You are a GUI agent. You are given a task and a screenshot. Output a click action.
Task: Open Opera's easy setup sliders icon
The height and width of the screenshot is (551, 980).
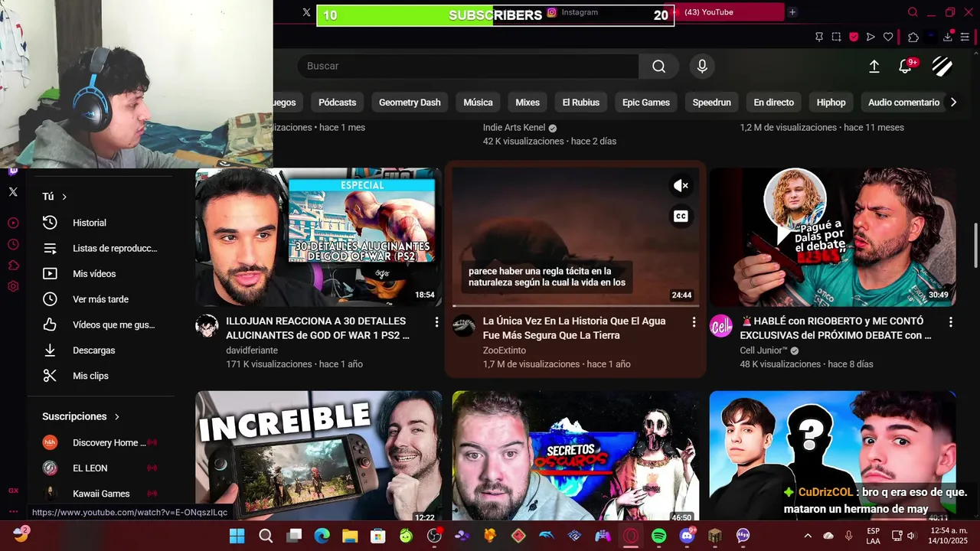965,37
